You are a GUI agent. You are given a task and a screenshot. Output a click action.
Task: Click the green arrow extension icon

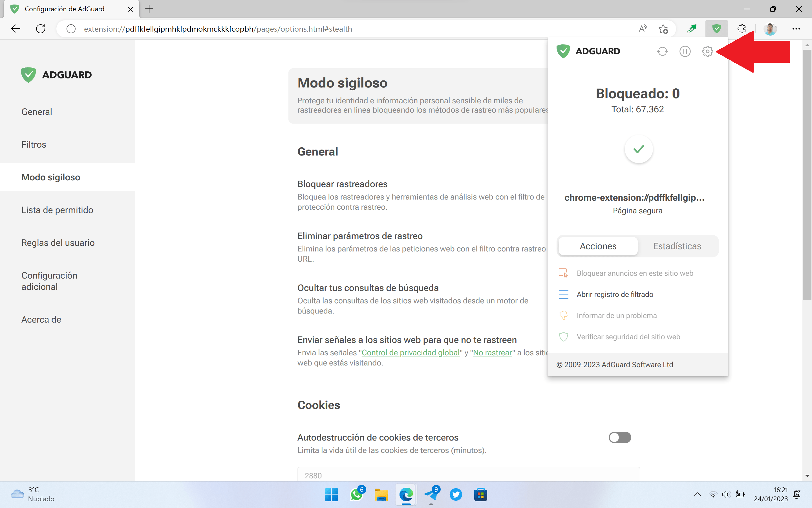(692, 29)
